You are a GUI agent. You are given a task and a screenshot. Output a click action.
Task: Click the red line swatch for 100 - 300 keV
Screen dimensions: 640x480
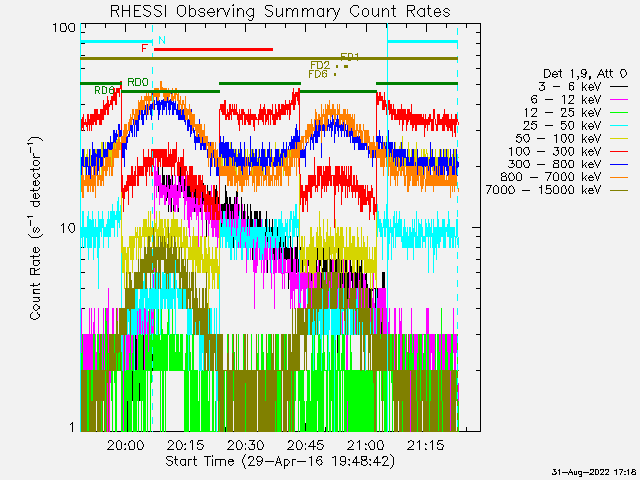(619, 151)
